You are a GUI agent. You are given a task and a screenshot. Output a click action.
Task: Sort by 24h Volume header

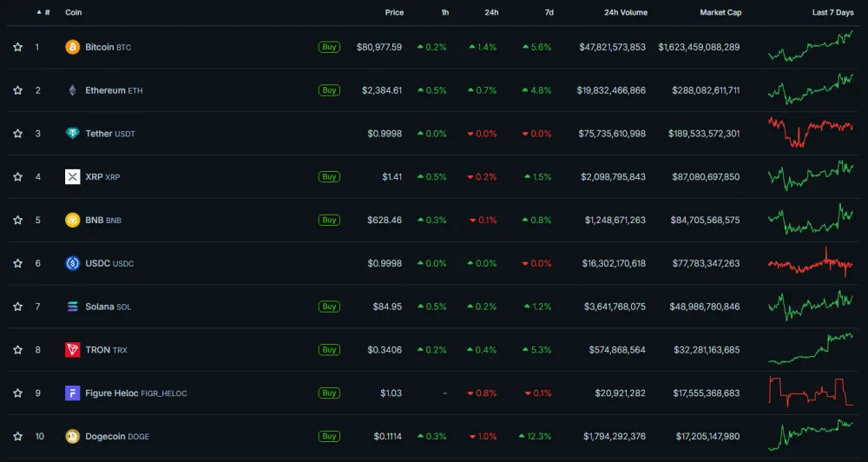626,12
